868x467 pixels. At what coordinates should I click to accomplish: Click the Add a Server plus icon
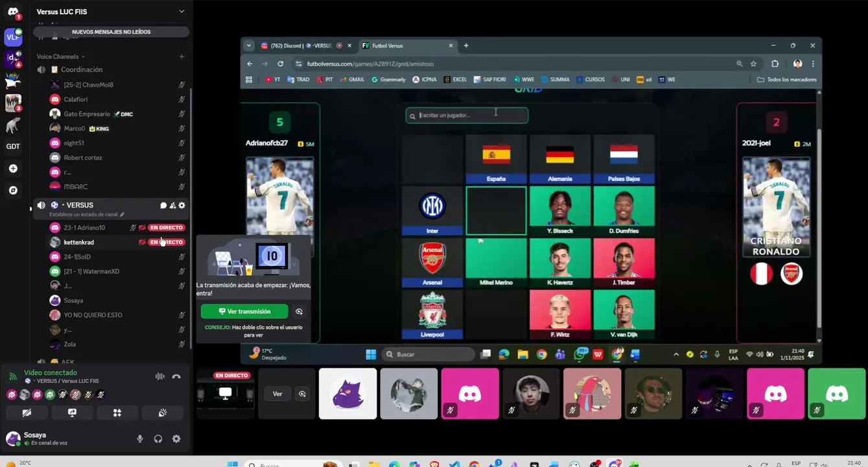pos(13,169)
